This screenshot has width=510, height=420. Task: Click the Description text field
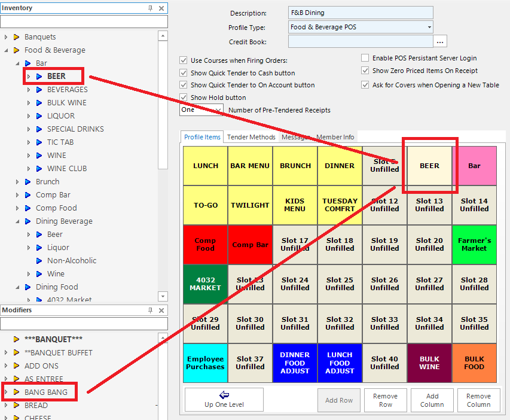point(360,13)
